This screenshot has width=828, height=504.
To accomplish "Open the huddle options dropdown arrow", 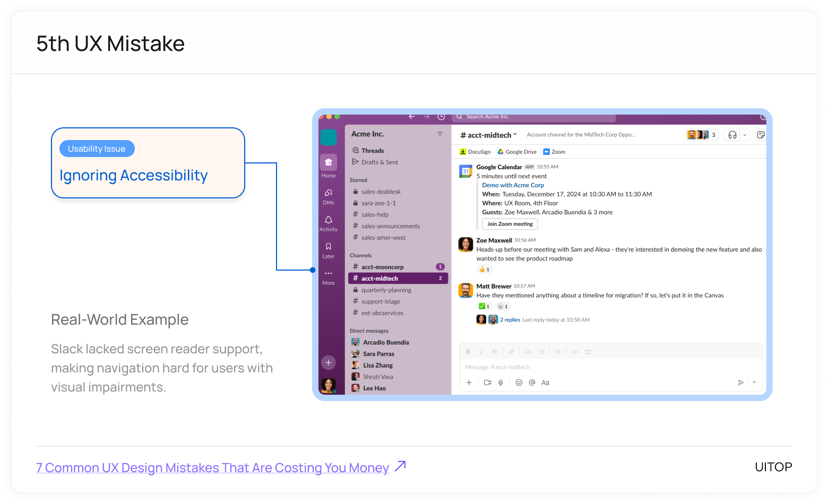I will tap(745, 135).
